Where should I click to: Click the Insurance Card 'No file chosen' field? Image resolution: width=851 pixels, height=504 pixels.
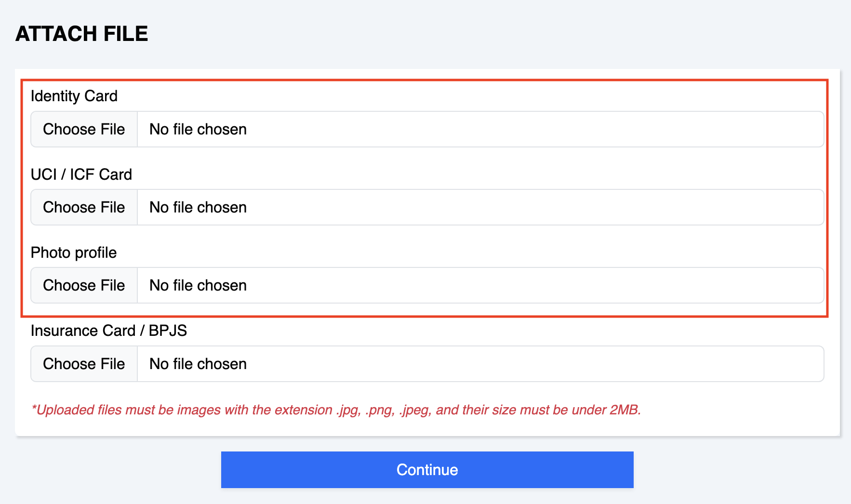(x=480, y=364)
